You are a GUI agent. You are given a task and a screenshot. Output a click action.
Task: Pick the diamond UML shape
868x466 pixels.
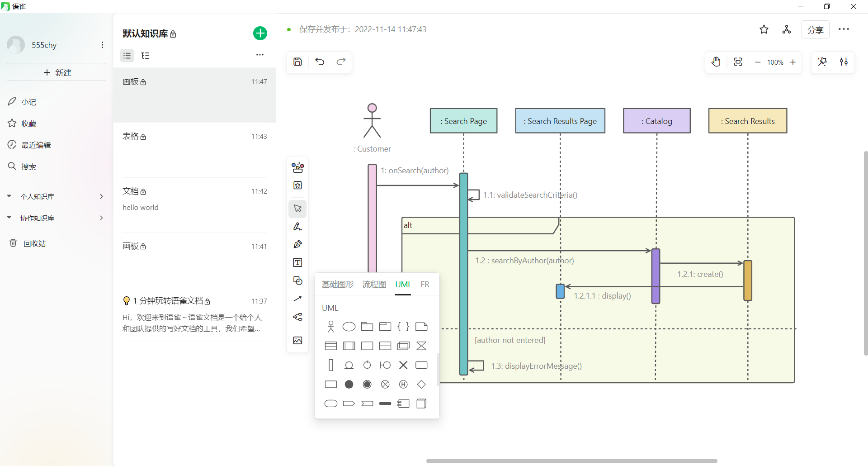(x=421, y=385)
